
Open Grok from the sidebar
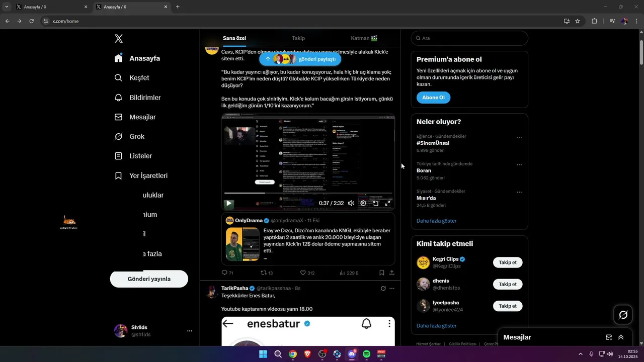[129, 137]
